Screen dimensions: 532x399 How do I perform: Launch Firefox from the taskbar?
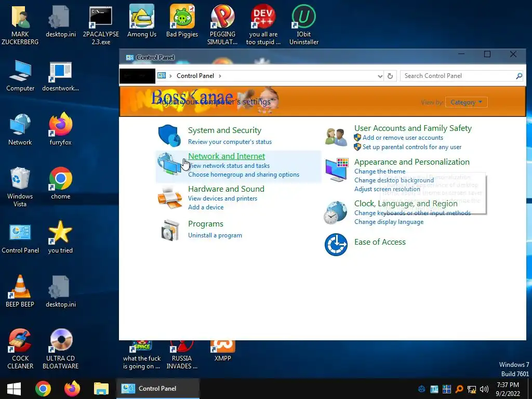(x=72, y=389)
